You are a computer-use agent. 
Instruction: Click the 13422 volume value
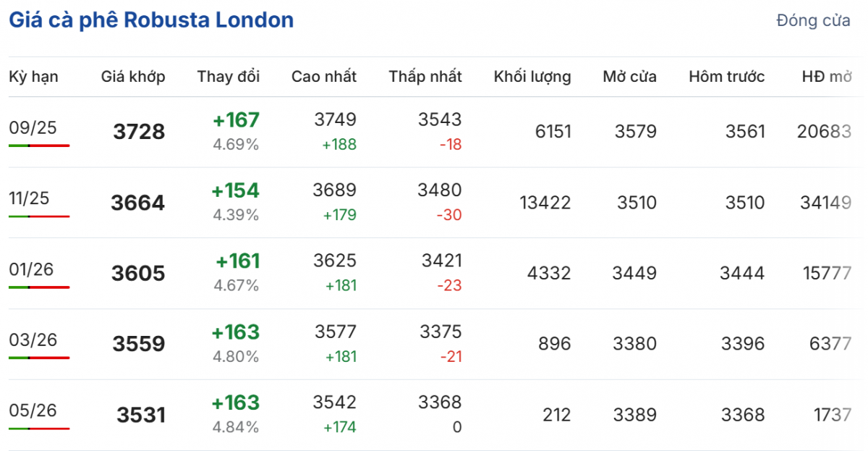pos(545,203)
